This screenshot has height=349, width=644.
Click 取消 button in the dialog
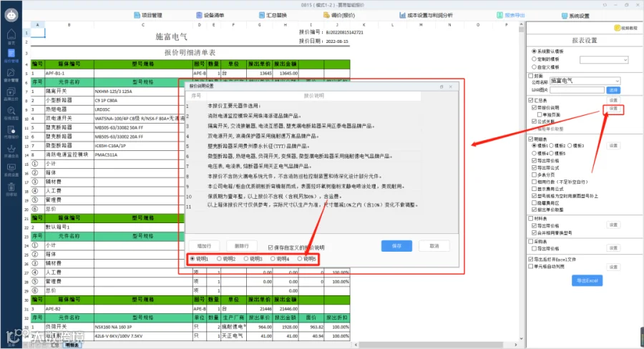[x=434, y=246]
